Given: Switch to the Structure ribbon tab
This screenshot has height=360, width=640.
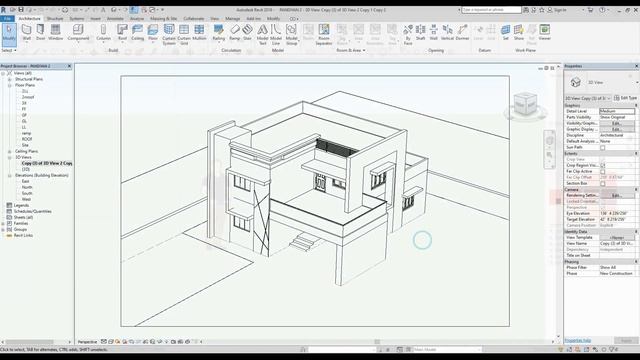Looking at the screenshot, I should click(x=55, y=18).
